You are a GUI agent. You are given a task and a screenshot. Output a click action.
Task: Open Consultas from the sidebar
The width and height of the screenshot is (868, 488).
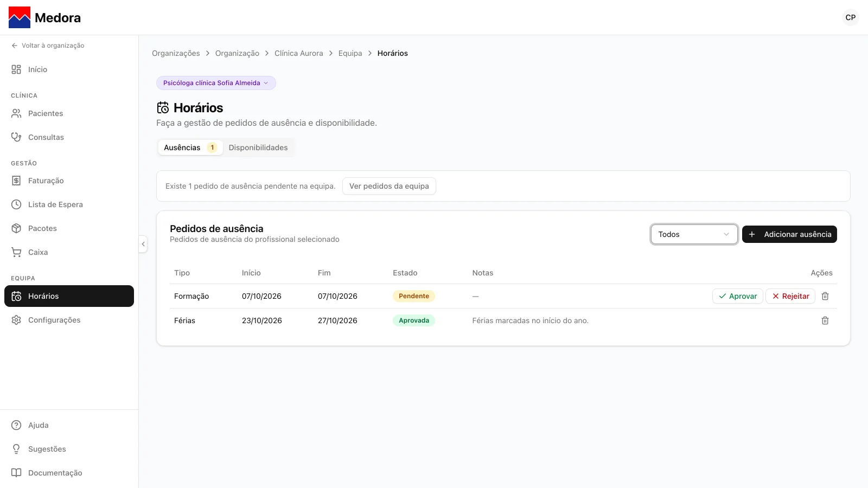point(69,137)
